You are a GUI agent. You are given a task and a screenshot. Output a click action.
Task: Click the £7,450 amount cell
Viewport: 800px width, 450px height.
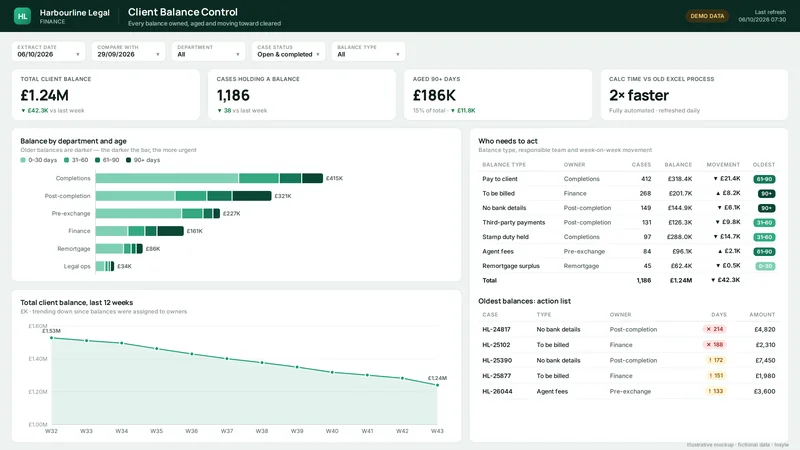click(765, 360)
